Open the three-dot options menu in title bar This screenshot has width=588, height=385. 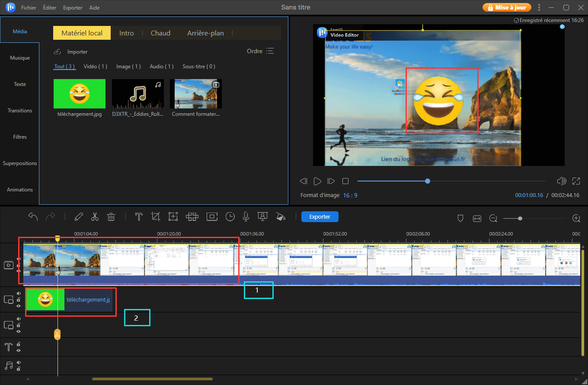tap(539, 7)
